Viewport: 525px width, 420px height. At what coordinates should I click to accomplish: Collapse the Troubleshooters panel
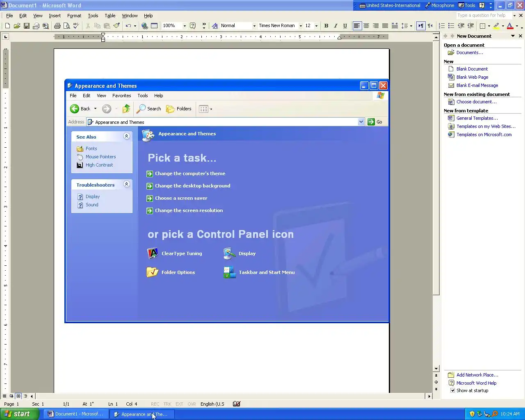[126, 184]
